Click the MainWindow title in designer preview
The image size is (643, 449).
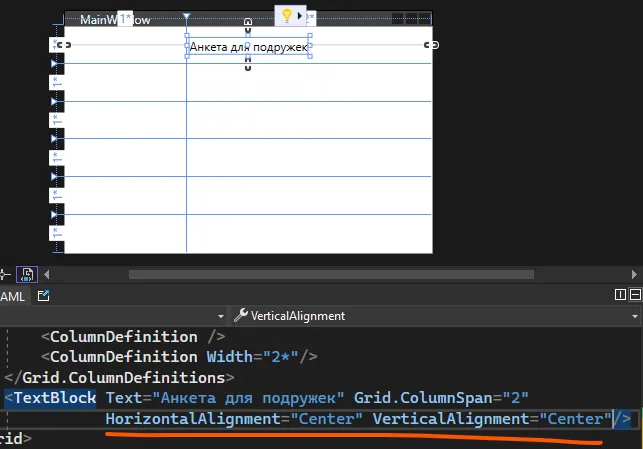tap(115, 20)
